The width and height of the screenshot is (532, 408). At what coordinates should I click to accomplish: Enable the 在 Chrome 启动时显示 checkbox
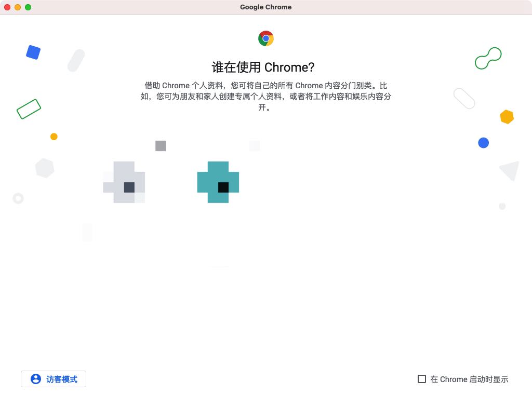click(x=422, y=379)
